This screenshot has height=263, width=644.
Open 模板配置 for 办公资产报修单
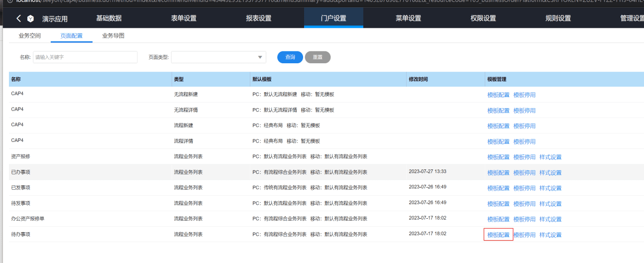498,219
